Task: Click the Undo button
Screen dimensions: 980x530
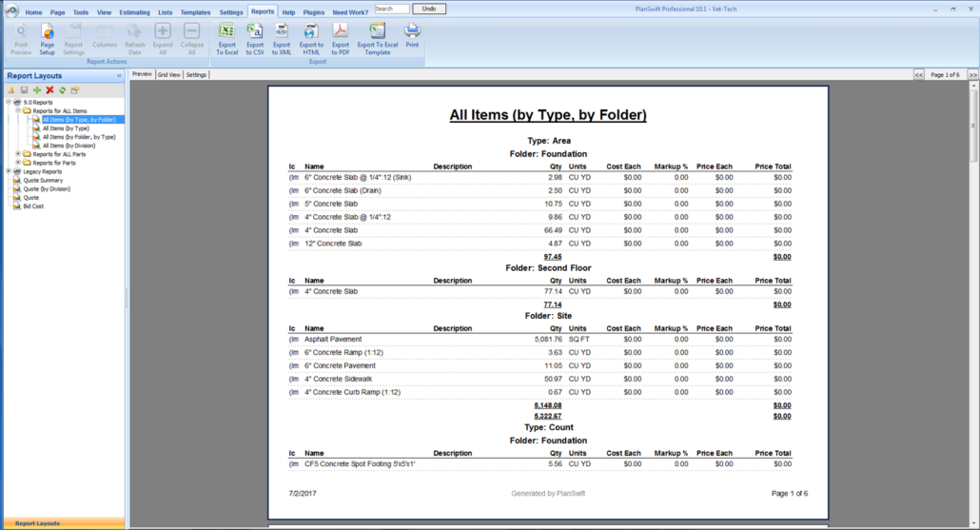Action: click(429, 9)
